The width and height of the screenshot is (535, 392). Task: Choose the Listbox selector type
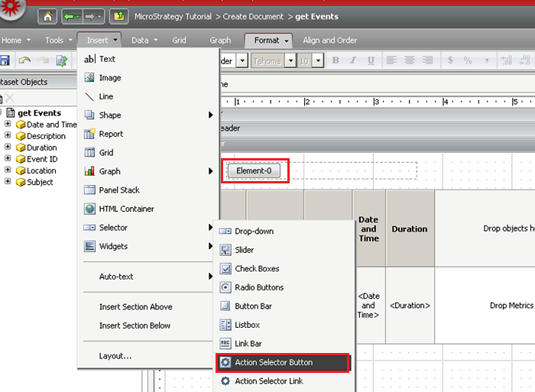click(x=284, y=325)
